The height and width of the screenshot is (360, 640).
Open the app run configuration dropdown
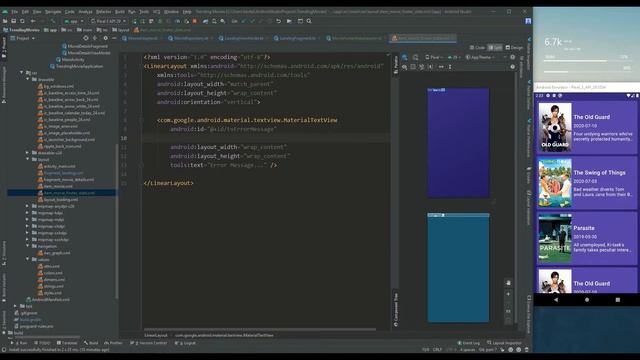pos(73,21)
